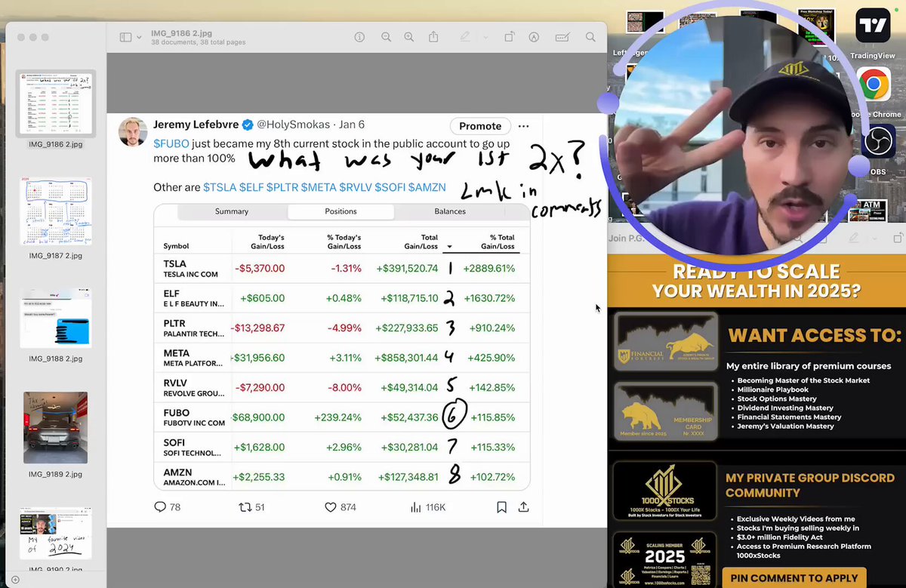906x588 pixels.
Task: Show the image Inspector info icon
Action: click(x=359, y=37)
